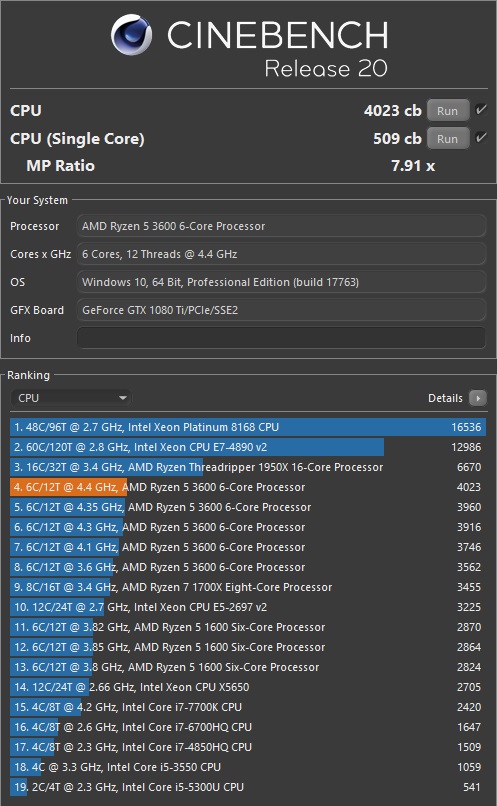Select Ryzen 5 3600 @ 4.3 GHz row
Viewport: 497px width, 806px height.
pyautogui.click(x=248, y=527)
